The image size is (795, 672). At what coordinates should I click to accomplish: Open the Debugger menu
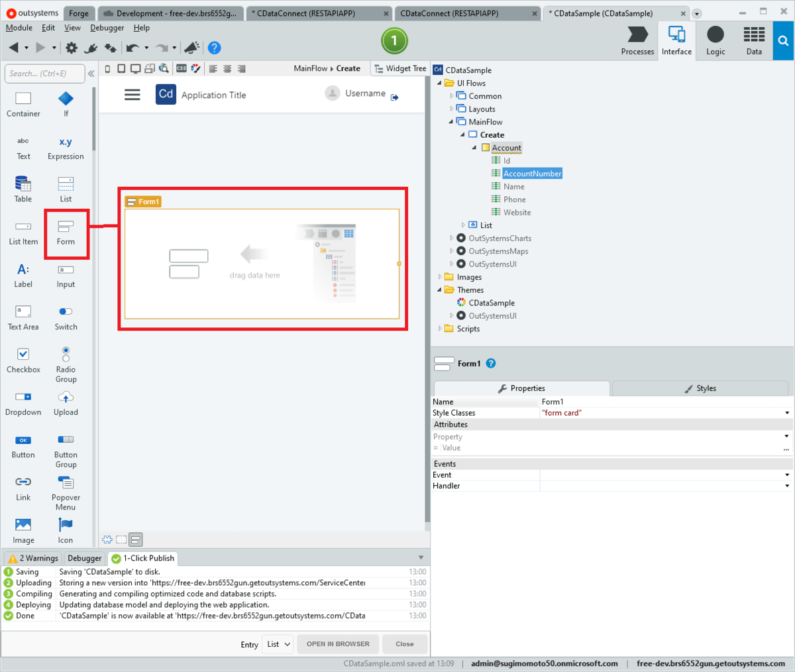point(107,28)
